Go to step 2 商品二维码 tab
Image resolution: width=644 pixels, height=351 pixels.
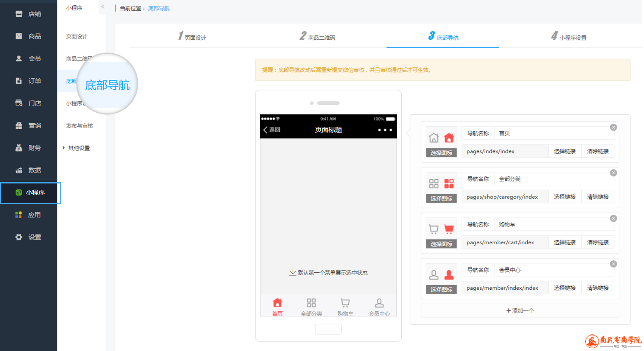click(317, 36)
